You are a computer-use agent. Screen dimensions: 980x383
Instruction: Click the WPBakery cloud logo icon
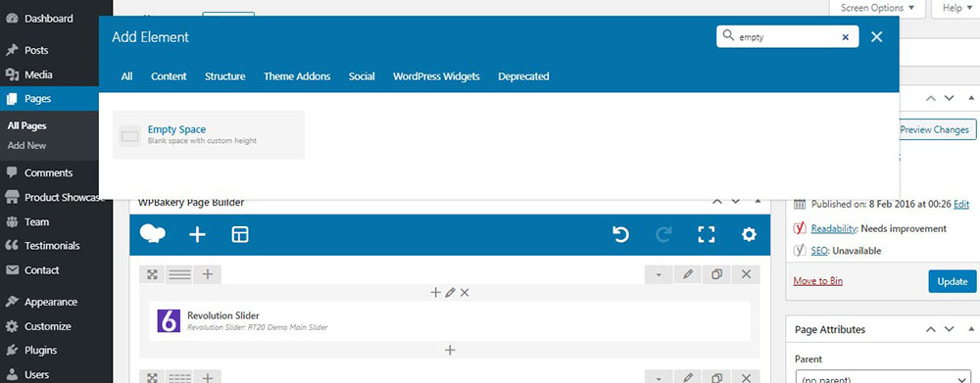(153, 234)
